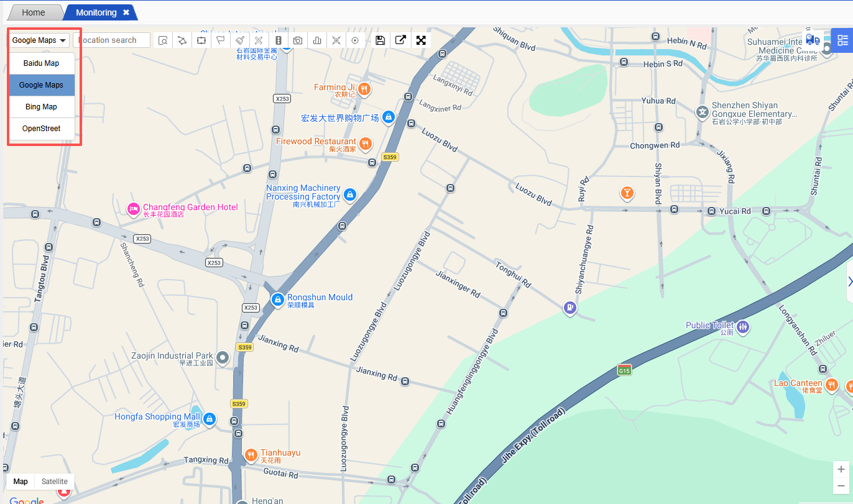Switch map view to Satellite

point(55,482)
